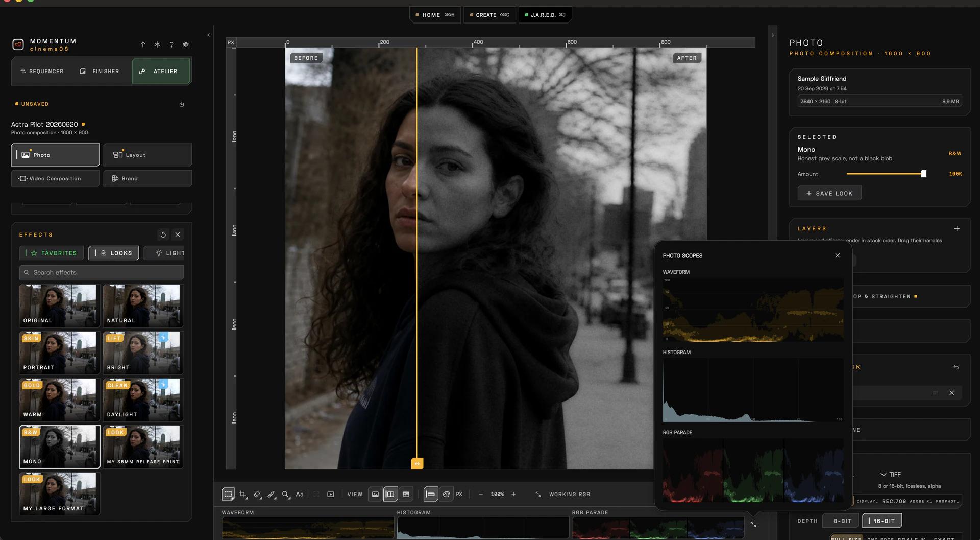The image size is (980, 540).
Task: Click the Mono Amount slider handle
Action: tap(924, 174)
